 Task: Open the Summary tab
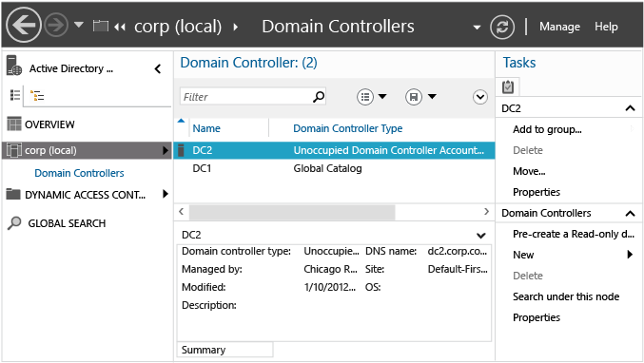(x=225, y=350)
